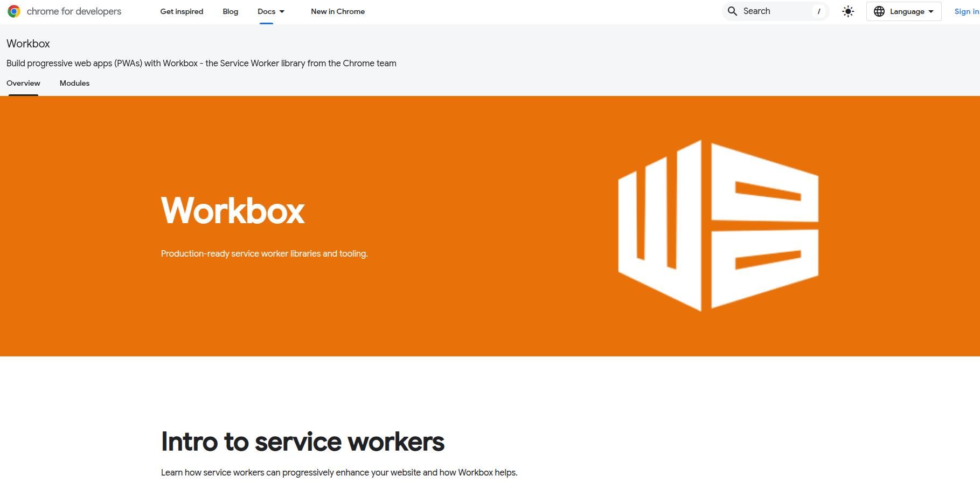Viewport: 980px width, 489px height.
Task: Click the large Workbox banner heading
Action: tap(233, 210)
